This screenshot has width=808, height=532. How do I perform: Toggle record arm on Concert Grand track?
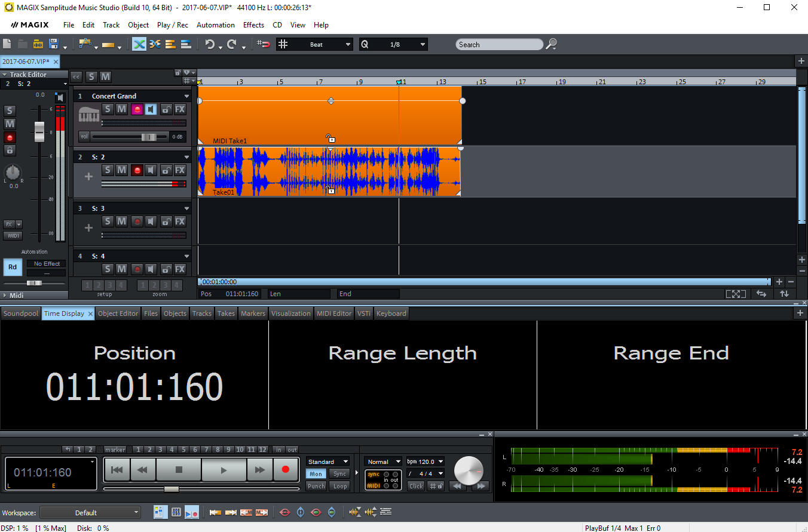pyautogui.click(x=137, y=109)
